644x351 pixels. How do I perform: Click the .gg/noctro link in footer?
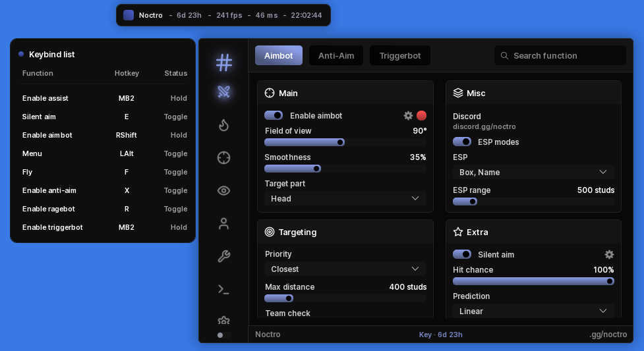coord(608,334)
